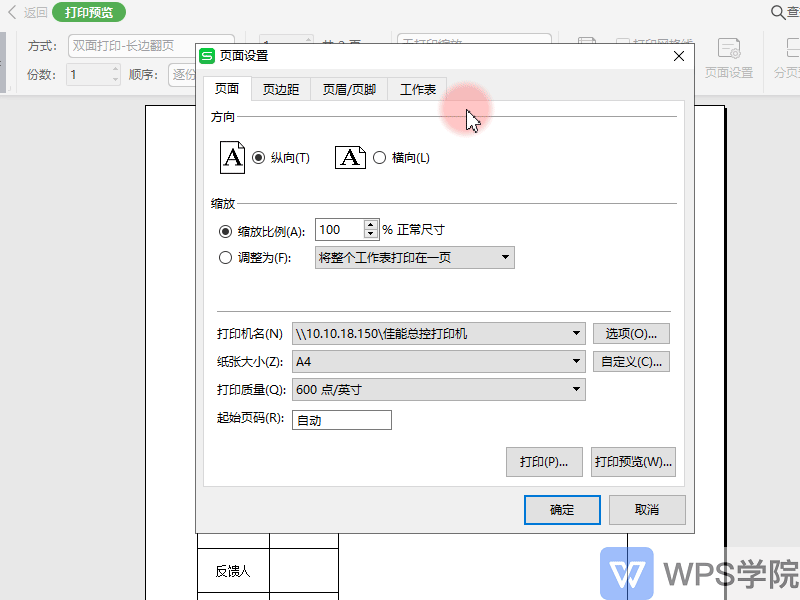Screen dimensions: 800x600
Task: Click the 起始页码 input field
Action: click(342, 420)
